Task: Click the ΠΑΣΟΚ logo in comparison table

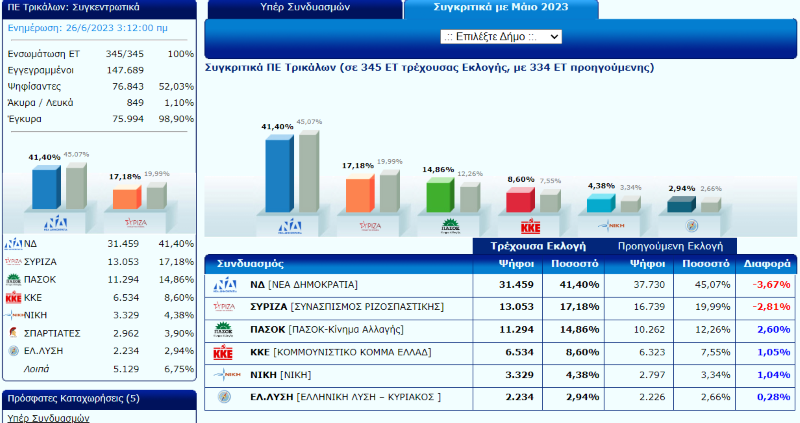Action: coord(225,330)
